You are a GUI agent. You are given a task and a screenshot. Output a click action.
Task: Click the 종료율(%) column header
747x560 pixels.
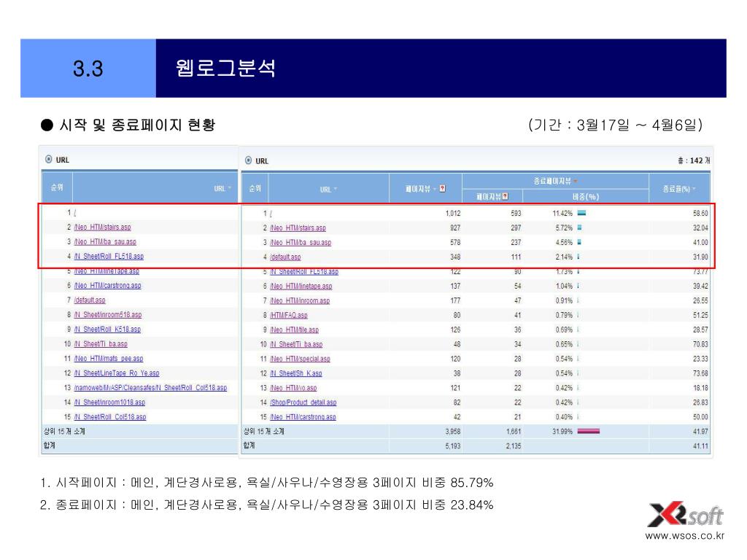(x=676, y=189)
